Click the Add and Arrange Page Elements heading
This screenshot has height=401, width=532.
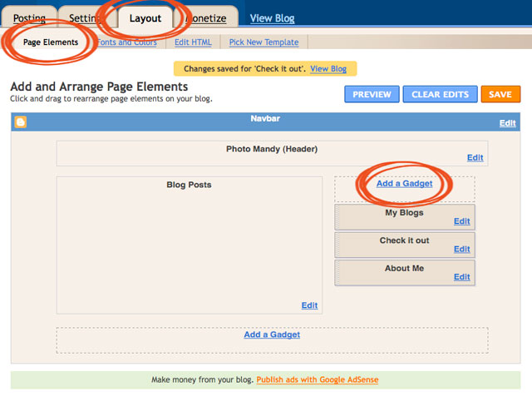(x=99, y=87)
